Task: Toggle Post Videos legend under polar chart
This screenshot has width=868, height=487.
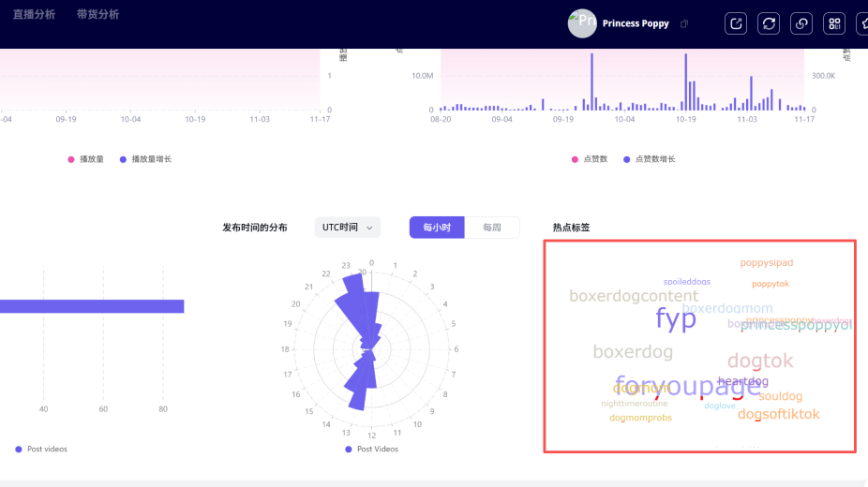Action: [371, 450]
